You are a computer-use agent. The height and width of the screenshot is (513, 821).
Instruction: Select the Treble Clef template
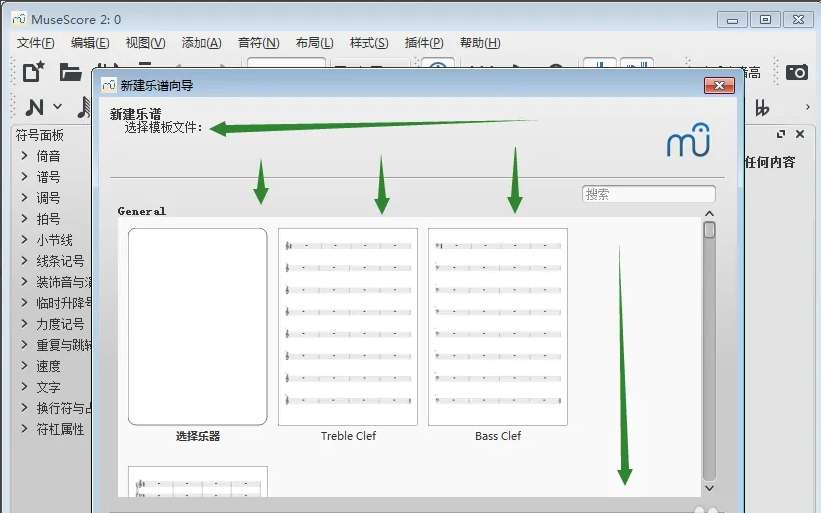348,327
